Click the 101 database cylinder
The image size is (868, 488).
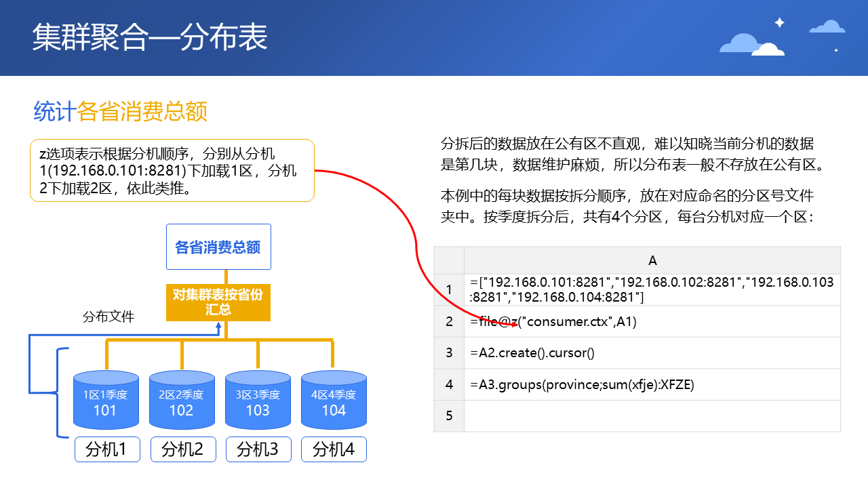105,401
